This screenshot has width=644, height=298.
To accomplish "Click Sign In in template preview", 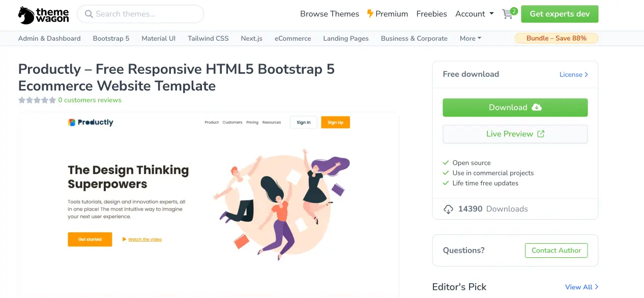I will click(304, 122).
